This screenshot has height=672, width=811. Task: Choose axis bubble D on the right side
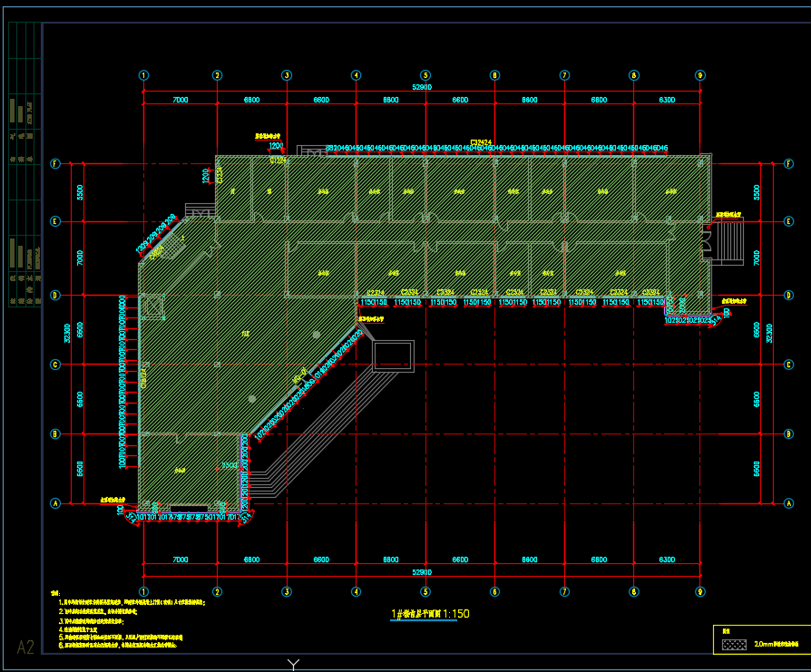click(x=788, y=295)
